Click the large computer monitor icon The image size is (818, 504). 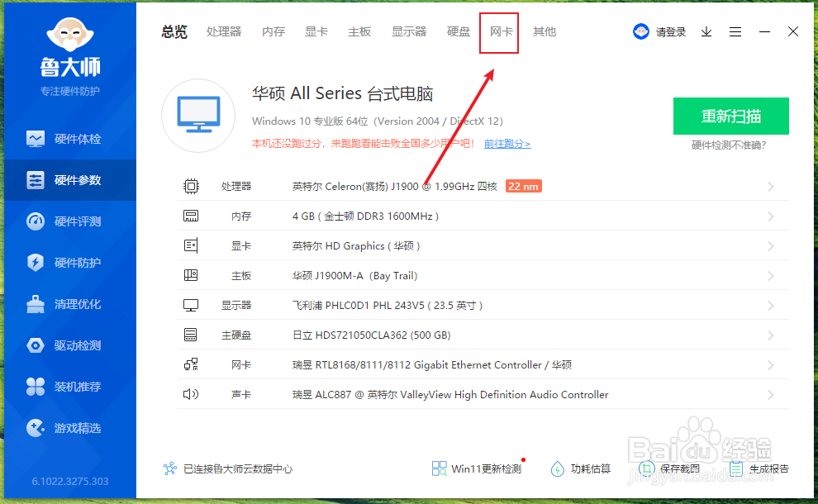[x=198, y=116]
